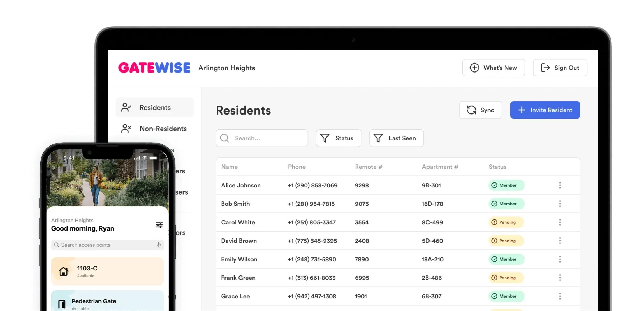Click David Brown's Pending status badge

click(506, 241)
